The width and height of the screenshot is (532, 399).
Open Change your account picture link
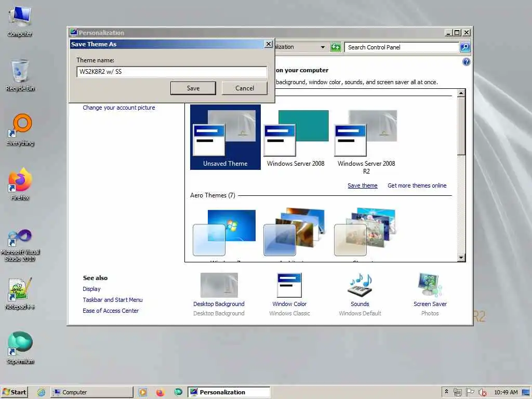click(x=119, y=108)
